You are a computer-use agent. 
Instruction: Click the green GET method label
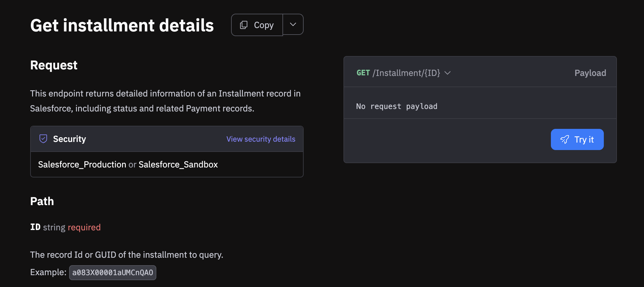[x=363, y=73]
